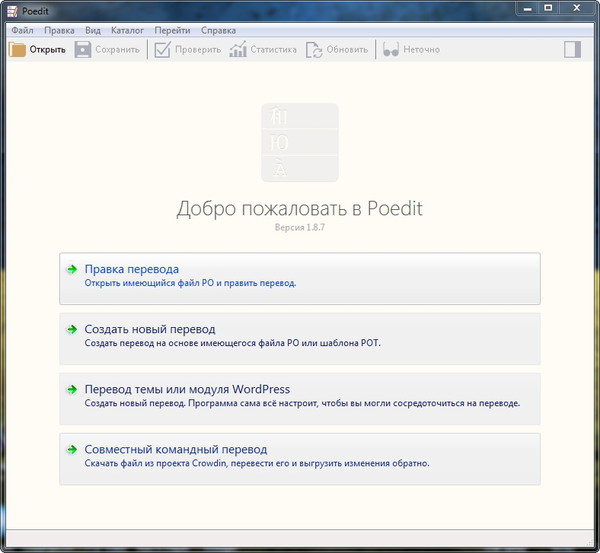Open the Перейти menu
This screenshot has width=600, height=553.
click(172, 30)
